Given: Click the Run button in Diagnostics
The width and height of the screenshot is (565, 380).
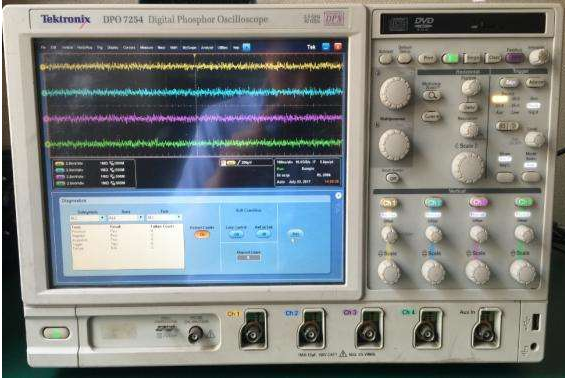Looking at the screenshot, I should pos(295,234).
